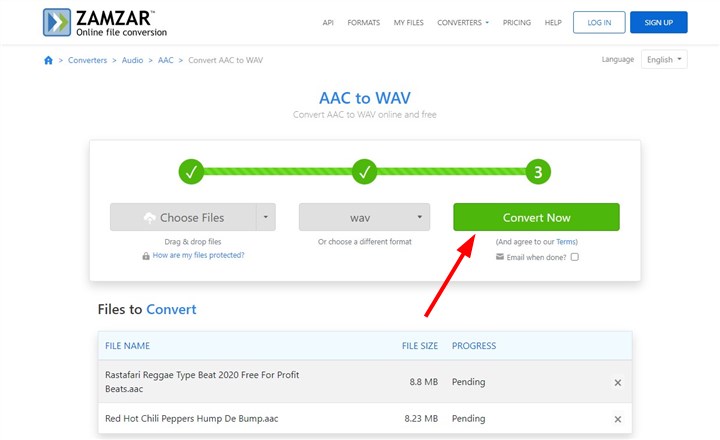This screenshot has height=440, width=720.
Task: Click the File Name column header
Action: click(128, 346)
